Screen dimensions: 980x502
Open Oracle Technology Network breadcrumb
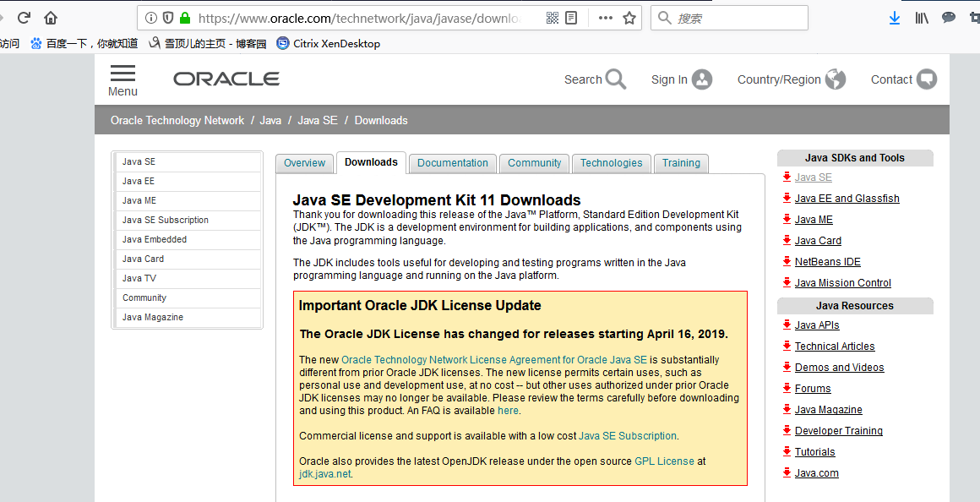click(x=177, y=120)
